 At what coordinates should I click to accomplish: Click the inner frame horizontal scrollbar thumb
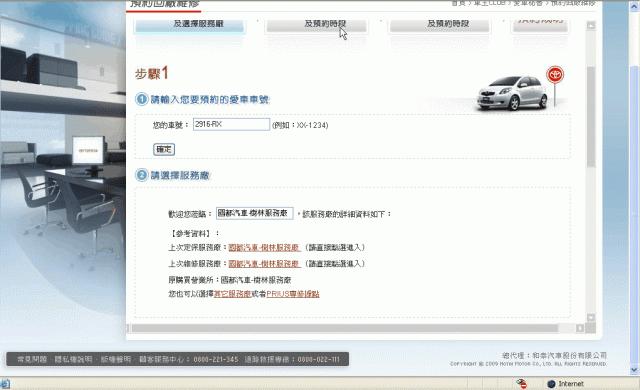(x=344, y=328)
